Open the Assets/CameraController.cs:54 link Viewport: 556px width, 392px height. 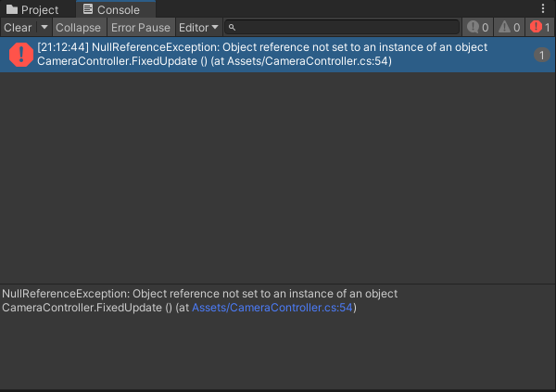pyautogui.click(x=273, y=308)
